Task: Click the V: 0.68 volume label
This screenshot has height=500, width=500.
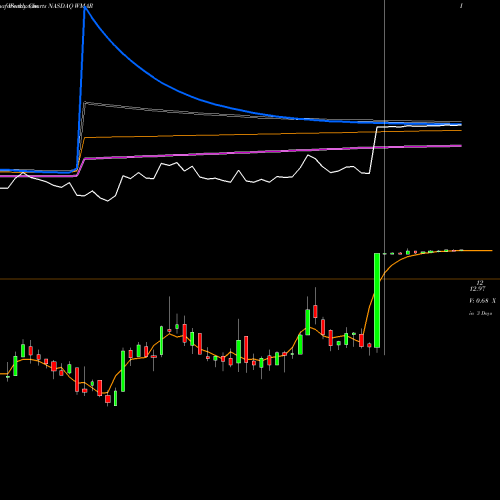Action: click(482, 301)
